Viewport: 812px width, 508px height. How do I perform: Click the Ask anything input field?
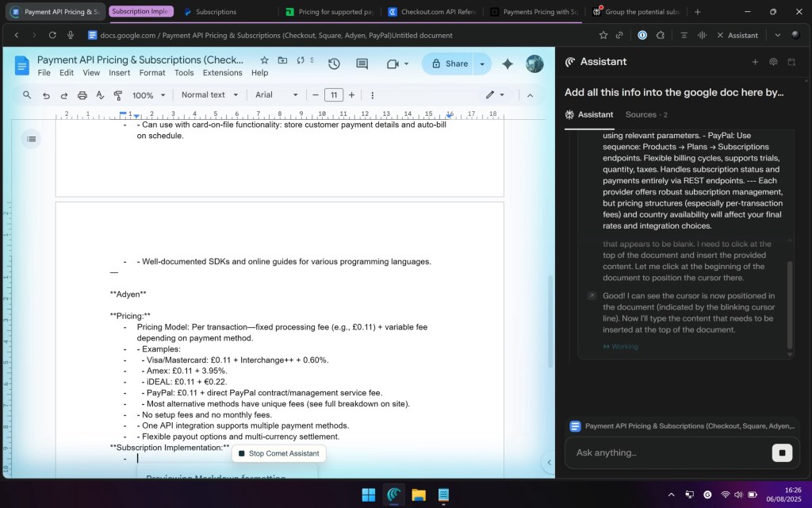tap(666, 452)
